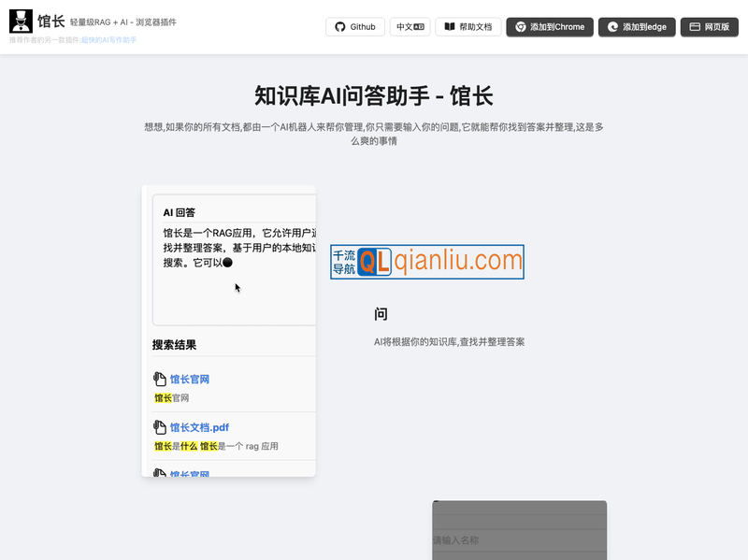
Task: Click the 馆长 top-hat logo icon
Action: (x=20, y=22)
